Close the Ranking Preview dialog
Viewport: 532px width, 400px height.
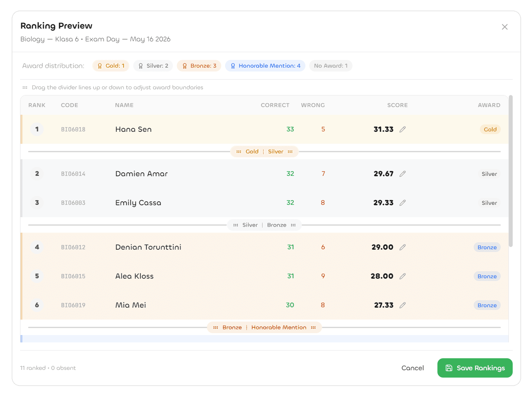click(x=505, y=27)
